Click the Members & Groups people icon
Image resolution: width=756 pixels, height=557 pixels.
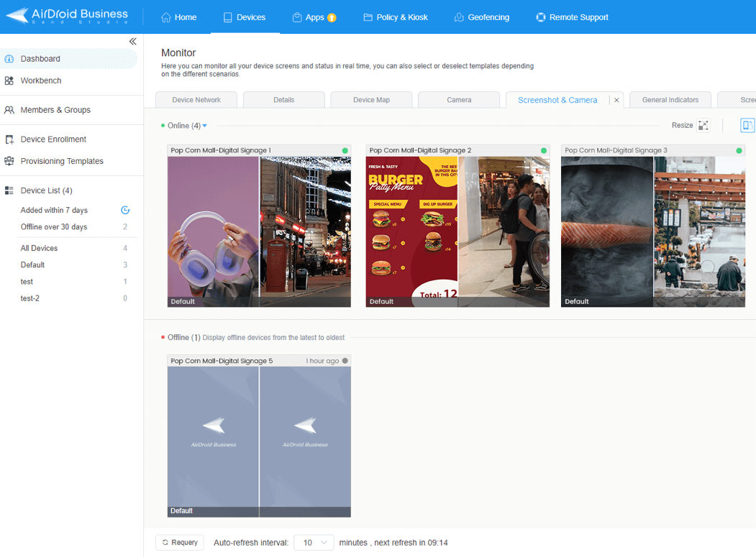tap(9, 110)
